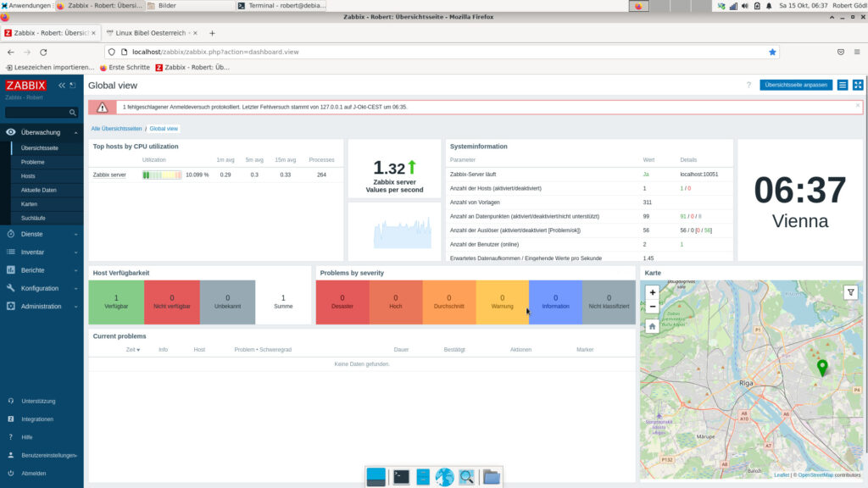Expand the Inventar menu section
This screenshot has height=488, width=868.
tap(42, 252)
